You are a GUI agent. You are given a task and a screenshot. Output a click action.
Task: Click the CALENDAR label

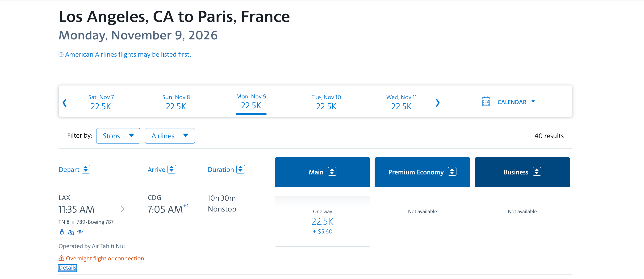click(x=512, y=102)
